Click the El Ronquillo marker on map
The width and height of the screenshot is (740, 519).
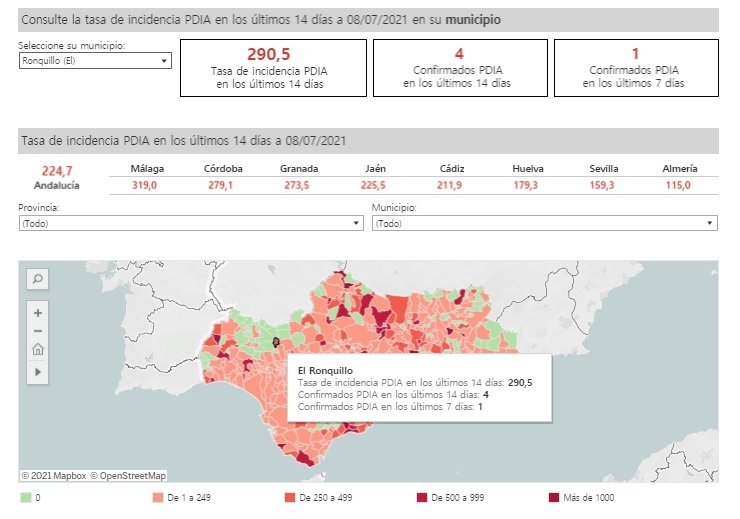[x=276, y=342]
